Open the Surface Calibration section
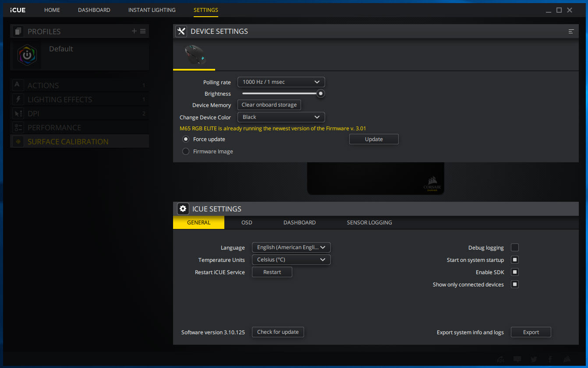Image resolution: width=588 pixels, height=368 pixels. [79, 142]
